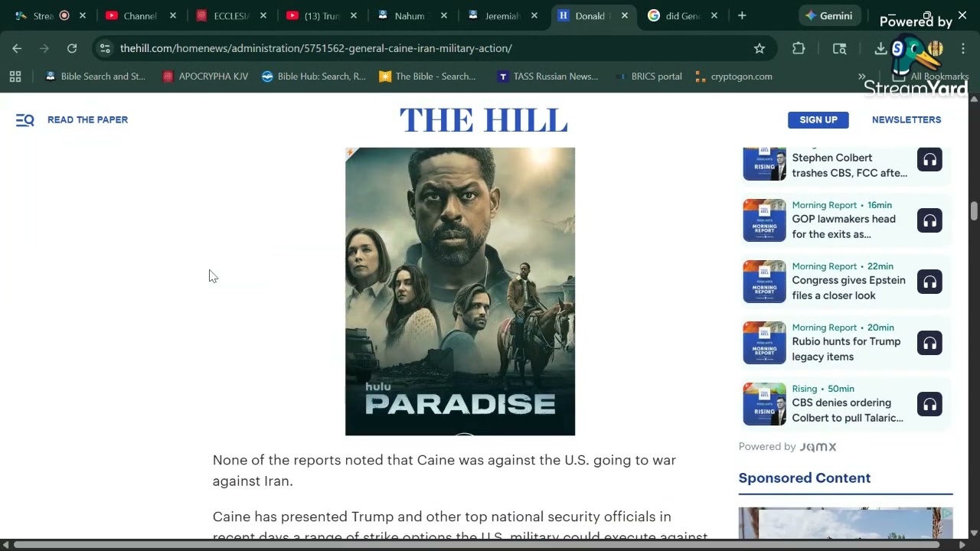This screenshot has height=551, width=980.
Task: Go back to the previous page
Action: pos(17,48)
